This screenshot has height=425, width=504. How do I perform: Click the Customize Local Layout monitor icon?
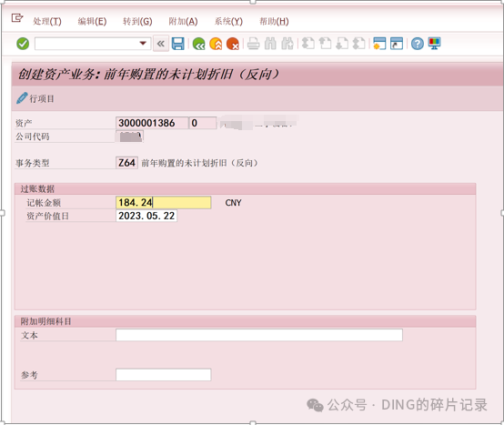pyautogui.click(x=434, y=44)
